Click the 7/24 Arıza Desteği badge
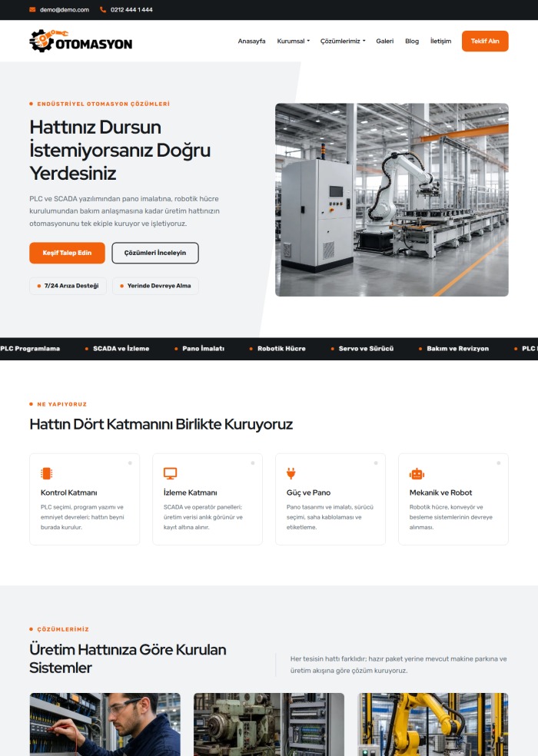The height and width of the screenshot is (756, 538). 68,286
